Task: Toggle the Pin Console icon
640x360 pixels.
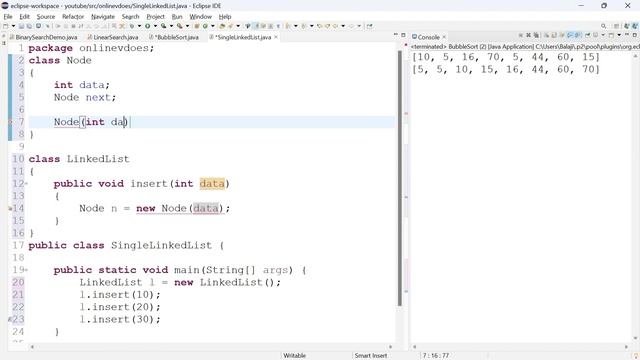Action: (x=588, y=36)
